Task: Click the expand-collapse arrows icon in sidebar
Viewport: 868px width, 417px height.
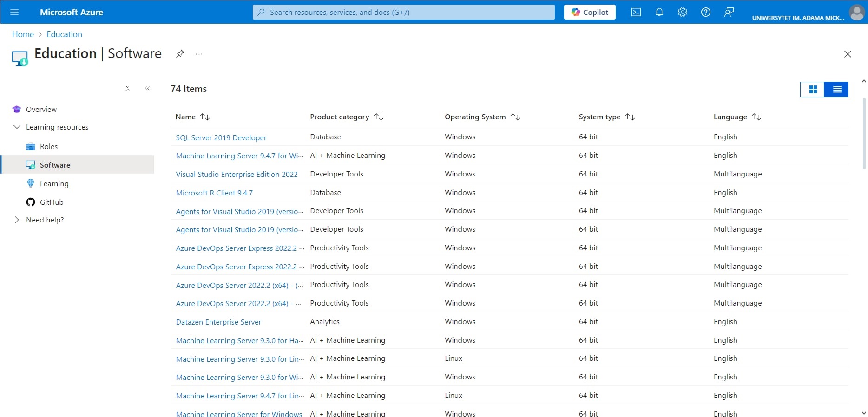Action: pyautogui.click(x=128, y=88)
